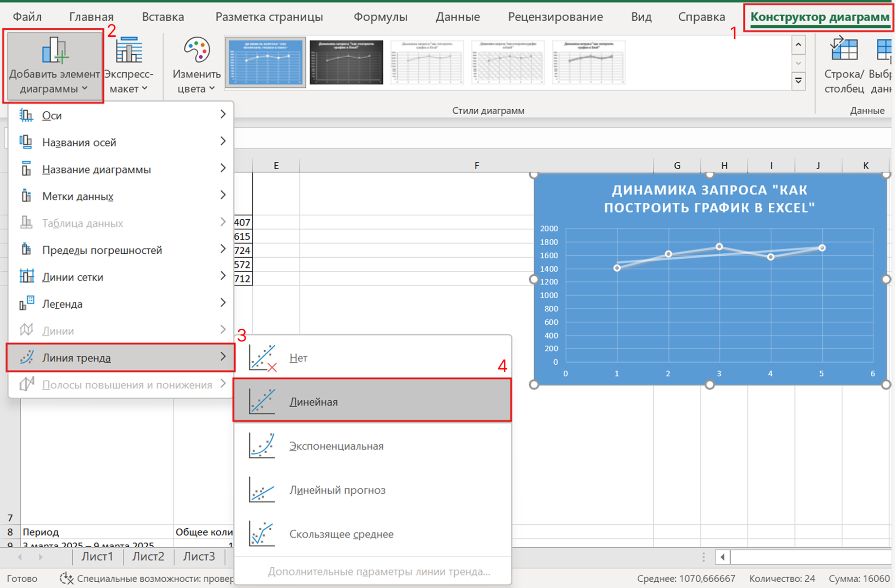Open the Change Colors palette icon
The height and width of the screenshot is (588, 895).
[x=197, y=50]
